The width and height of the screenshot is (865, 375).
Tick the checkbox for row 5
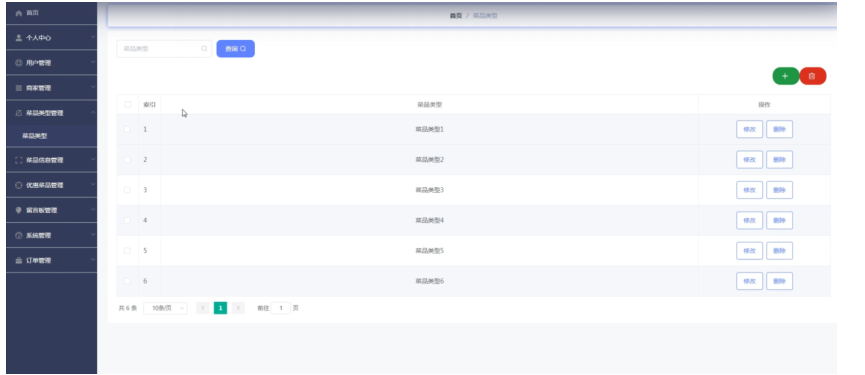(127, 250)
